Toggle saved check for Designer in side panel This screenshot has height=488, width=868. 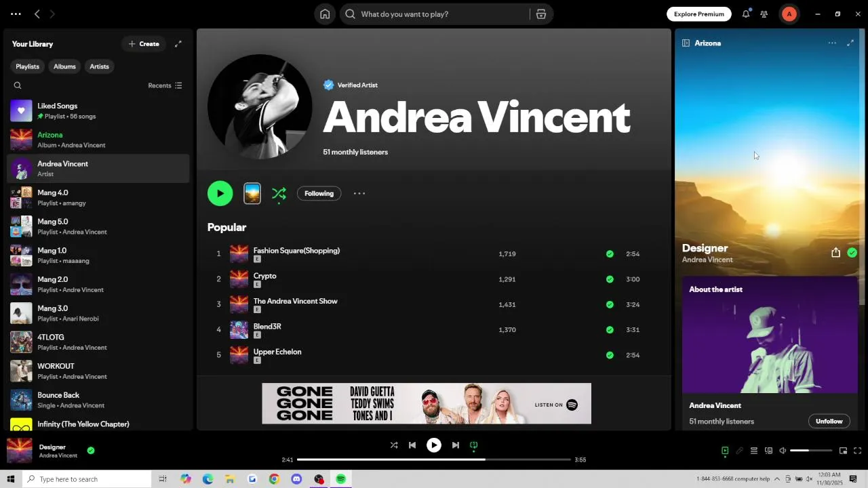[x=852, y=253]
